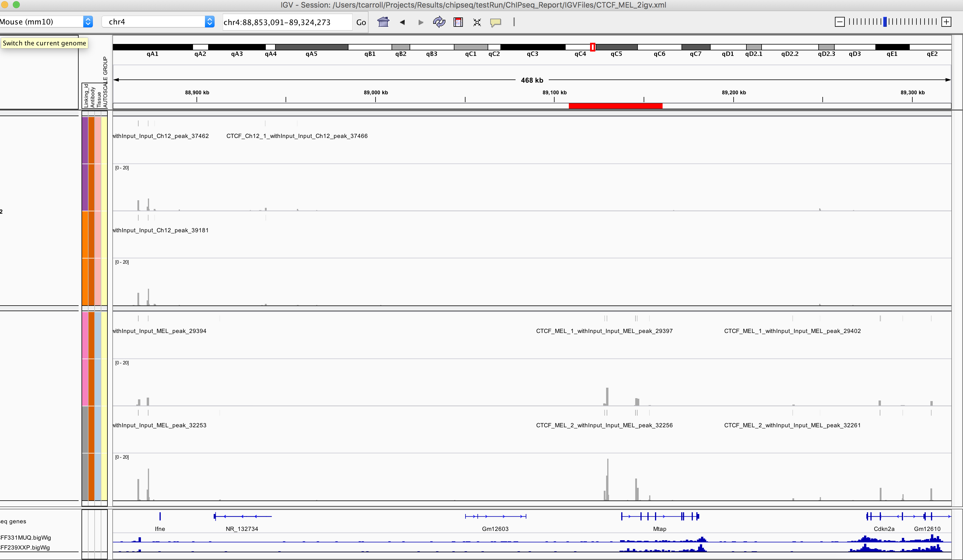The width and height of the screenshot is (963, 560).
Task: Open the Mouse (mm10) genome dropdown
Action: point(46,21)
